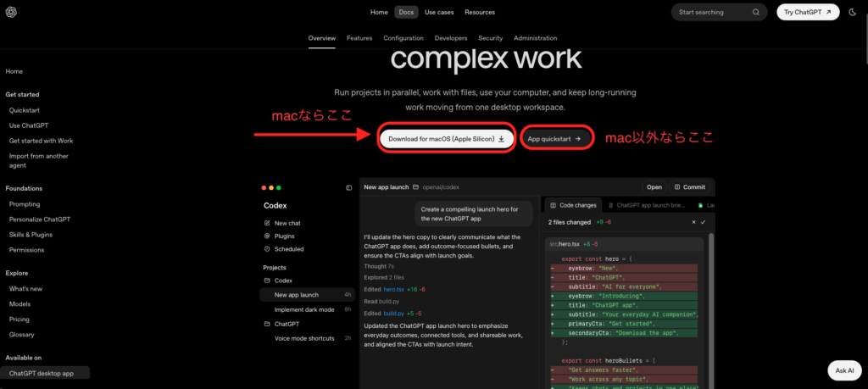Open Get started with Work
This screenshot has height=389, width=868.
click(41, 141)
